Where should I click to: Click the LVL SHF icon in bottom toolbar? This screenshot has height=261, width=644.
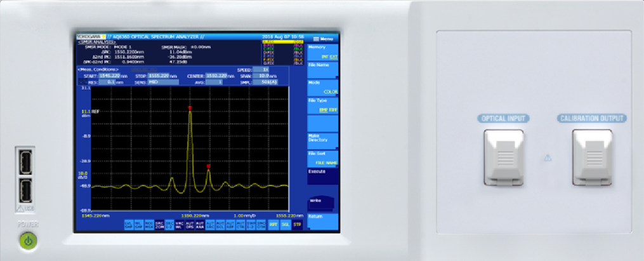pos(128,224)
